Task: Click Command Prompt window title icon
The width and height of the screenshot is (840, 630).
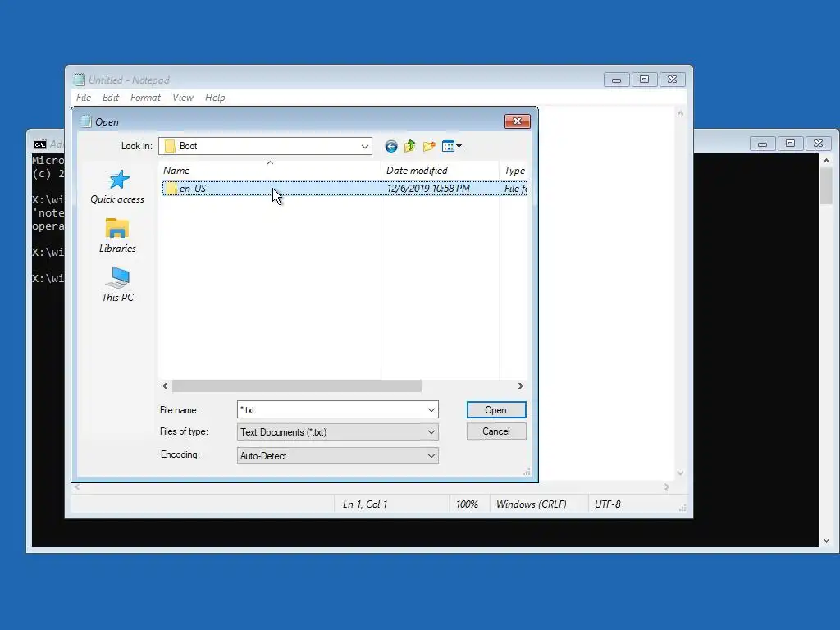Action: [x=39, y=144]
